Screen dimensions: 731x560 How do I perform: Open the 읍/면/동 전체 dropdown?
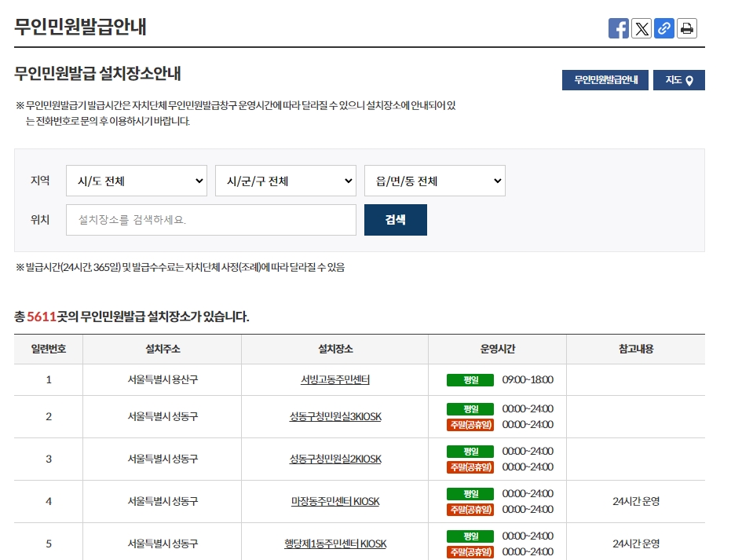pos(434,181)
